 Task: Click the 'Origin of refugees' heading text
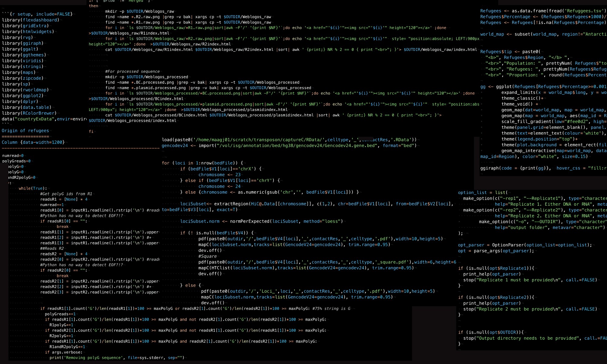tap(25, 131)
